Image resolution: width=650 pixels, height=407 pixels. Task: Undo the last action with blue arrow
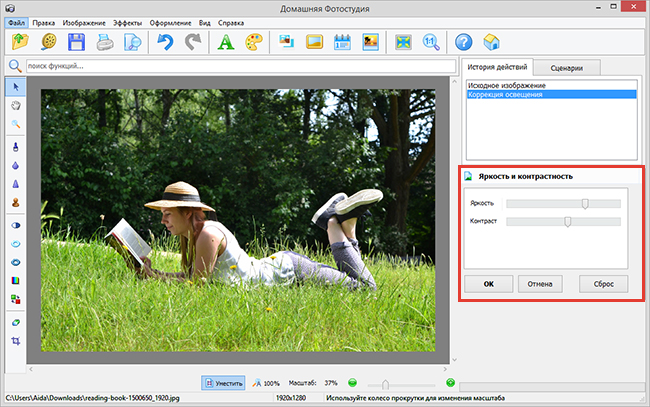[x=165, y=42]
